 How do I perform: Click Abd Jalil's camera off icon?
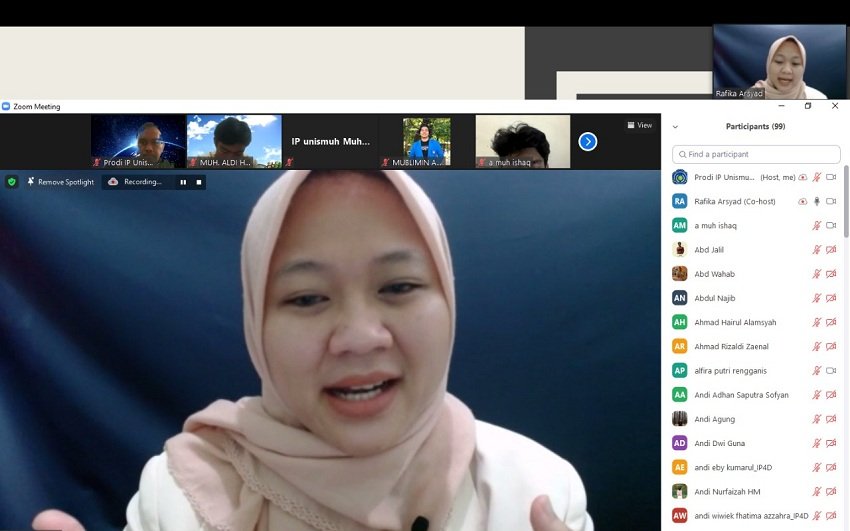coord(831,250)
